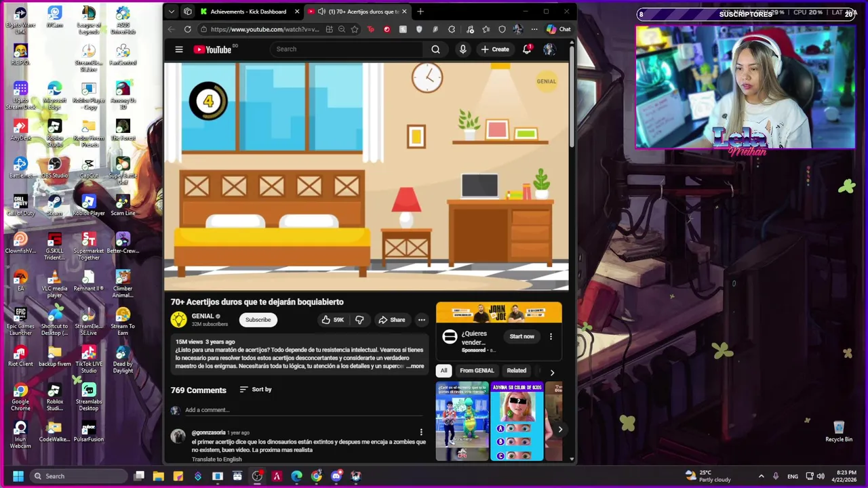
Task: Open the first recommended Short thumbnail
Action: tap(462, 422)
